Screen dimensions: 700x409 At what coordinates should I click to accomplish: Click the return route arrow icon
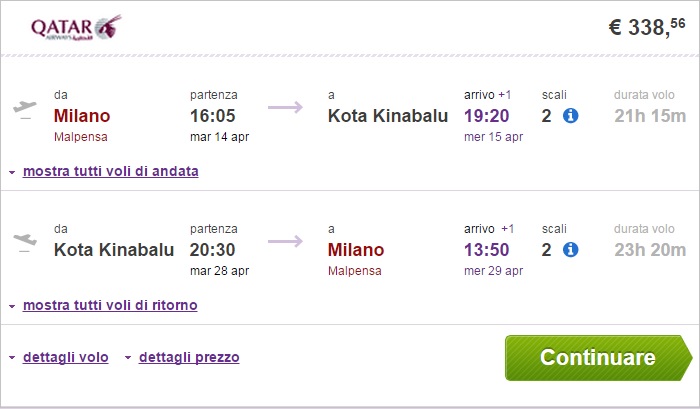tap(285, 241)
